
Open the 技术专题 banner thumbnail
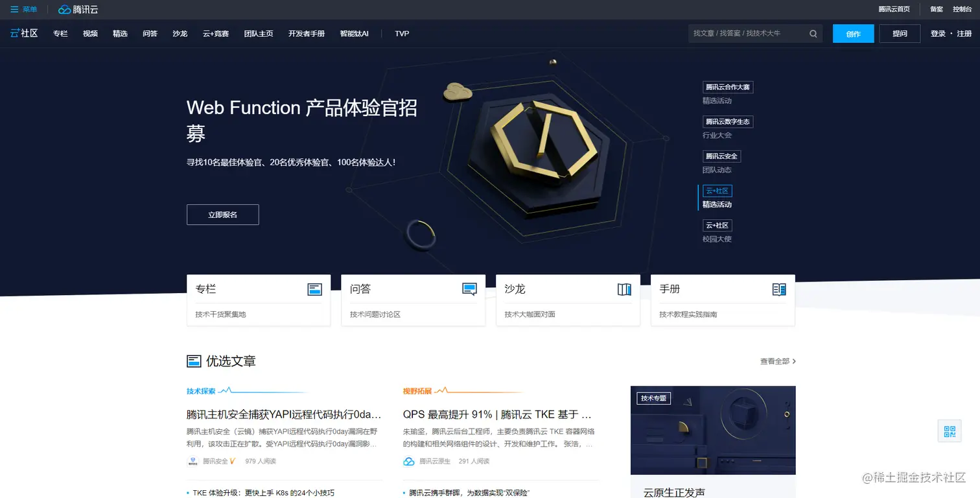tap(713, 431)
